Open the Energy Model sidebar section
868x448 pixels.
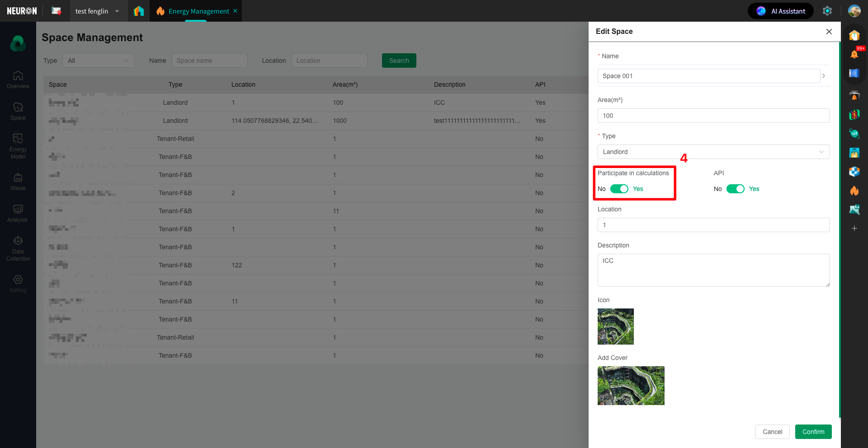18,146
